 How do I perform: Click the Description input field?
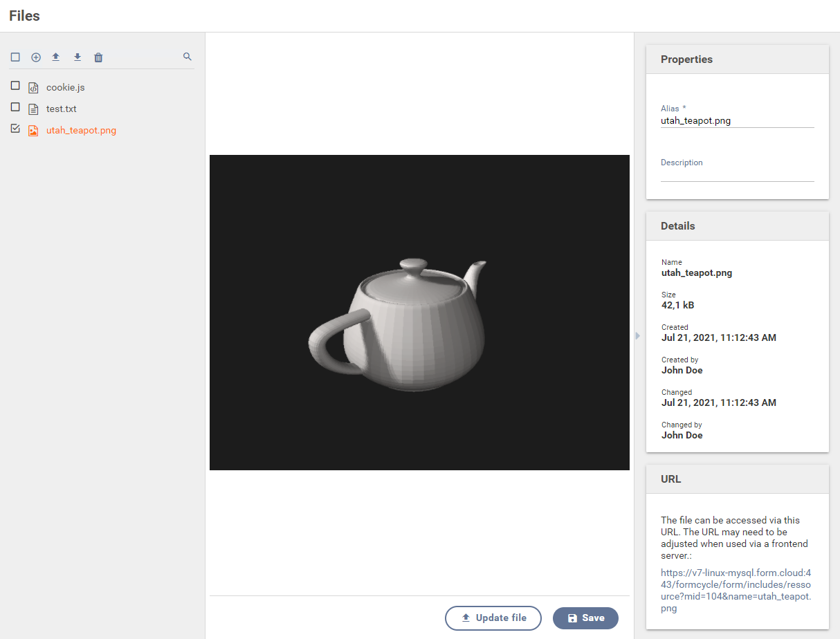coord(738,175)
